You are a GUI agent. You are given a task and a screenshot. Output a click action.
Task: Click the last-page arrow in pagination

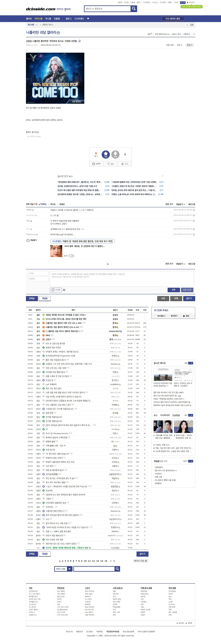[x=114, y=561]
